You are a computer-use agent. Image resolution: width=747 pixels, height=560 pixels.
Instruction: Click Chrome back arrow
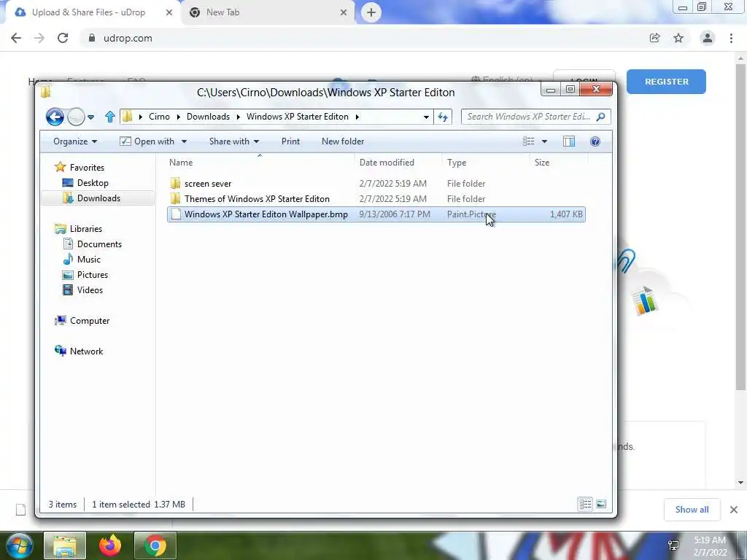16,38
